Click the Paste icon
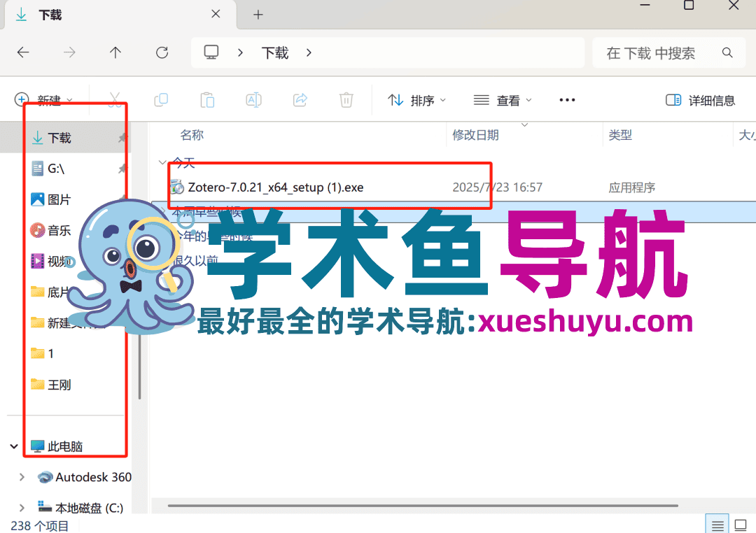Viewport: 756px width, 533px height. click(x=207, y=100)
